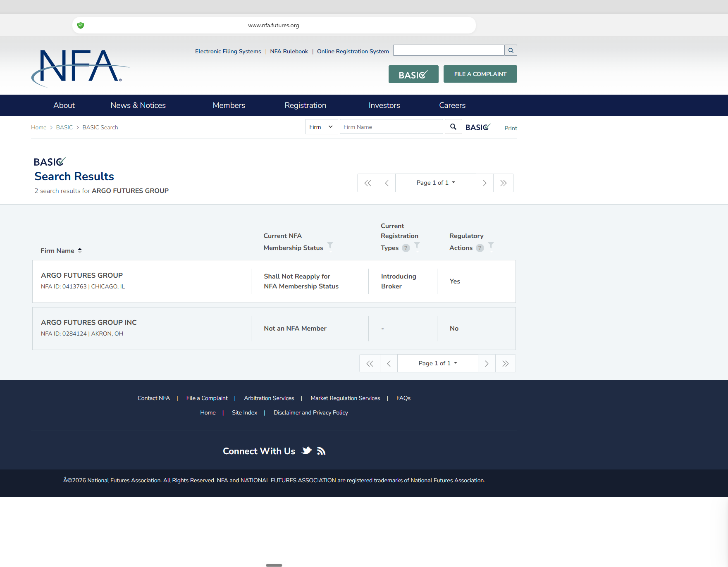Viewport: 728px width, 567px height.
Task: Open ARGO FUTURES GROUP INC firm result
Action: click(x=89, y=322)
